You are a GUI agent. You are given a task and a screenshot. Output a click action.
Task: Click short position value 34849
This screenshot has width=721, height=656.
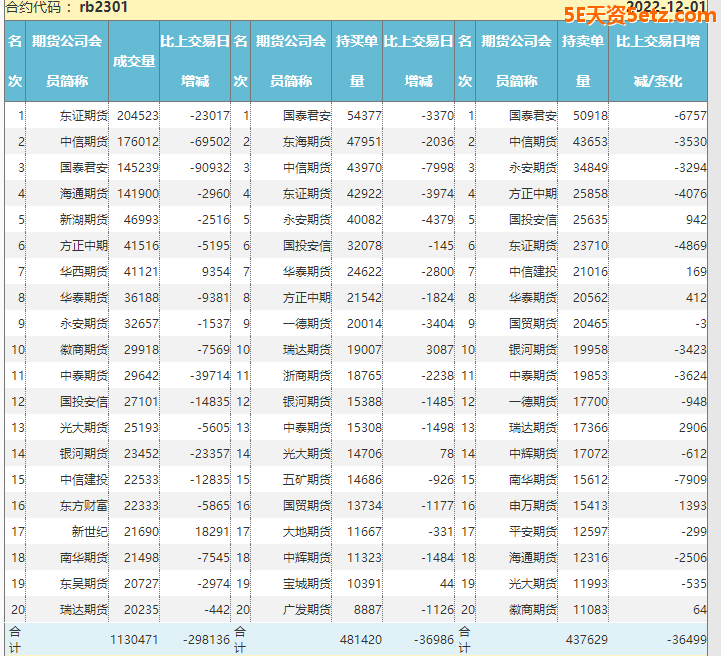pyautogui.click(x=590, y=168)
